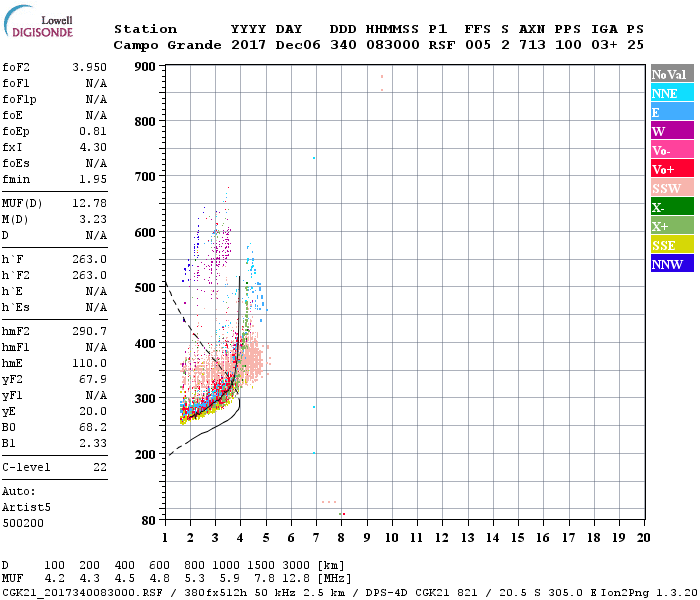Select the NoVal gray legend swatch
700x600 pixels.
point(671,74)
